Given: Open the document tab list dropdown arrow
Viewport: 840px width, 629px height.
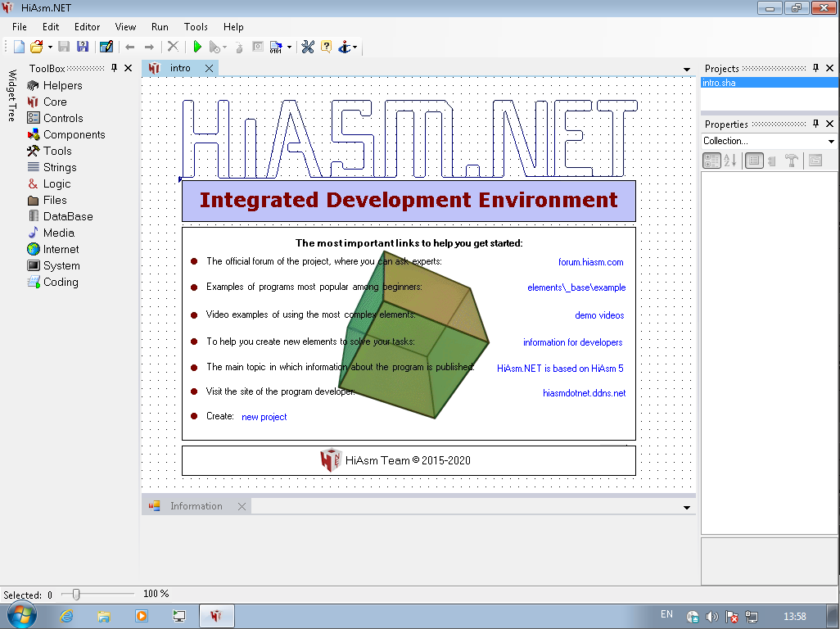Looking at the screenshot, I should pos(686,69).
